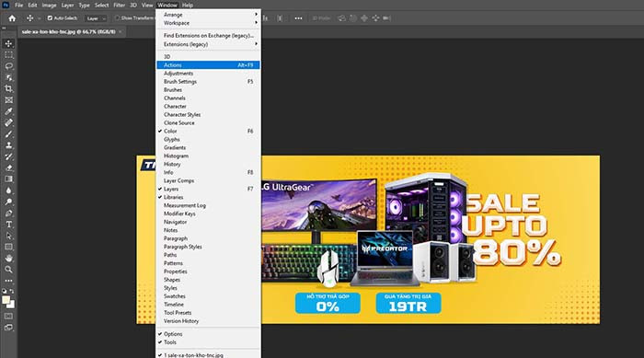
Task: Uncheck the Color panel menu entry
Action: coord(208,131)
